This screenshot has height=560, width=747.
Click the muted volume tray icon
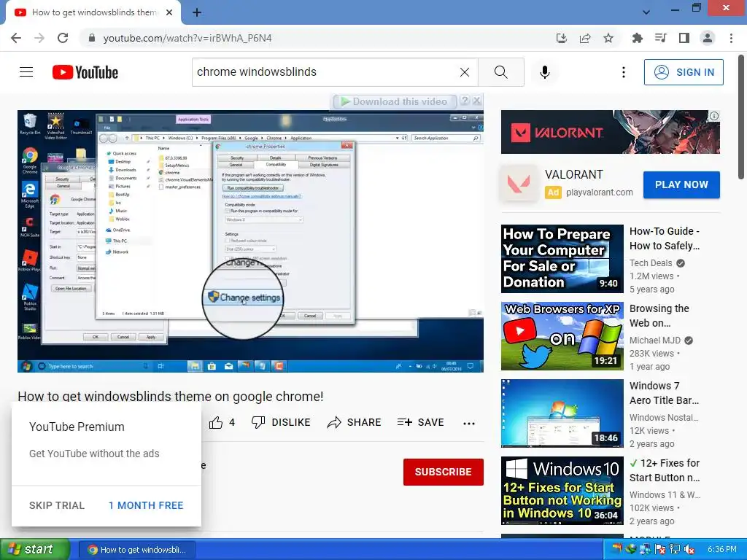pos(689,550)
